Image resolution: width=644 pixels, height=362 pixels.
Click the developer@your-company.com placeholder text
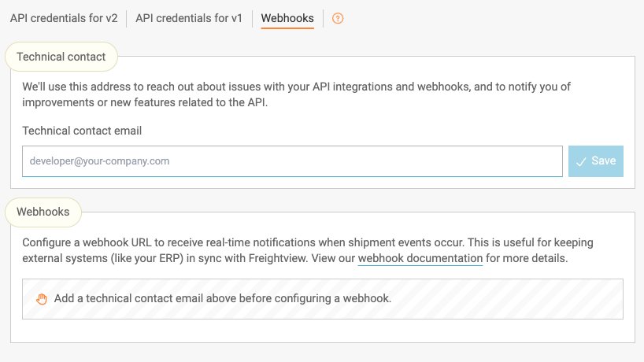99,161
